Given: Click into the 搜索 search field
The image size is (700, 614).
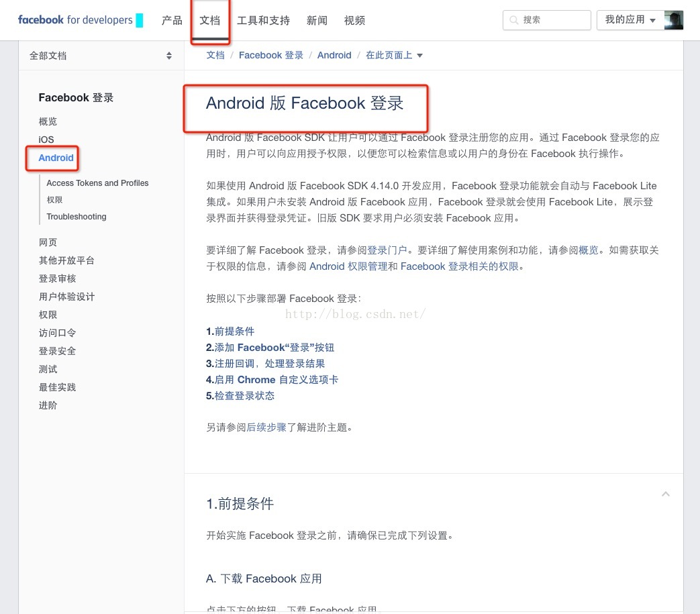Looking at the screenshot, I should click(547, 20).
